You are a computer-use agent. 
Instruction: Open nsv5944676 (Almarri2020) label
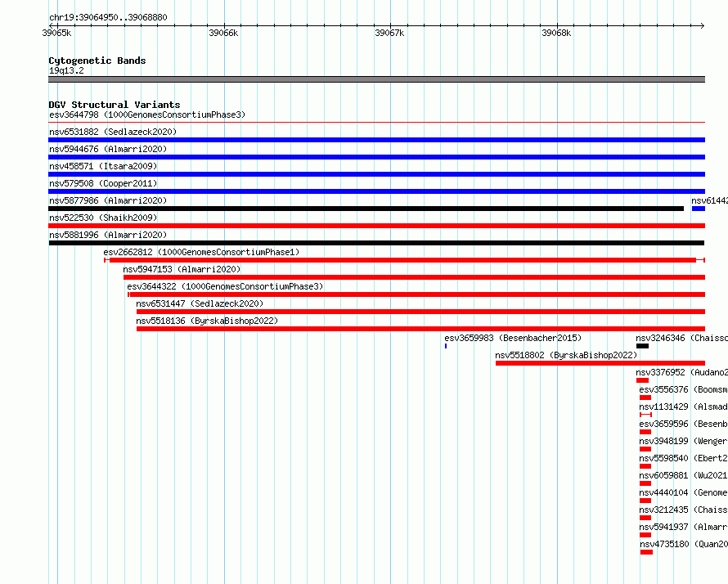coord(108,149)
